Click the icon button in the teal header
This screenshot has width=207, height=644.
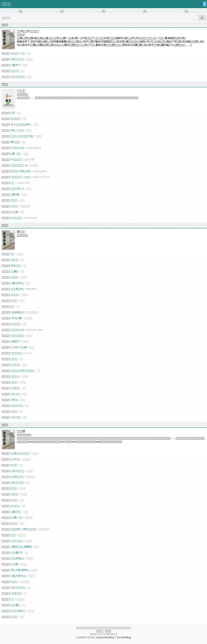point(204,4)
